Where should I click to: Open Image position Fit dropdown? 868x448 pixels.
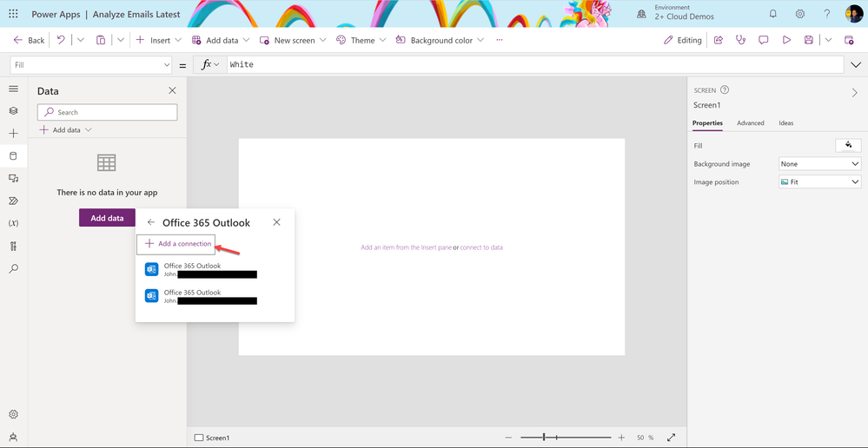[x=820, y=181]
